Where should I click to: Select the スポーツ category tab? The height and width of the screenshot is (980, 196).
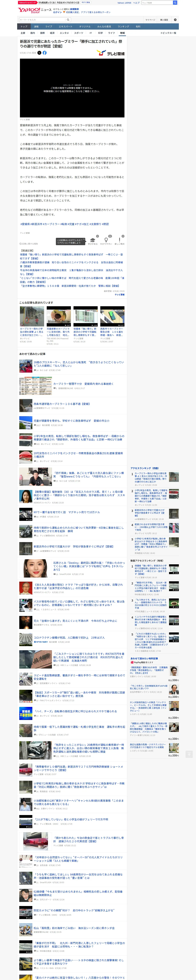(x=79, y=33)
